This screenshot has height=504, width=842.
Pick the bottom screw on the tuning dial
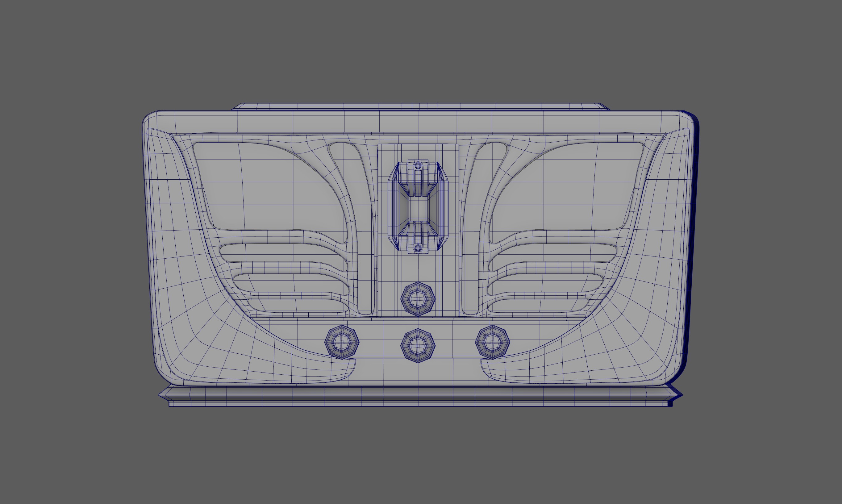click(x=418, y=247)
